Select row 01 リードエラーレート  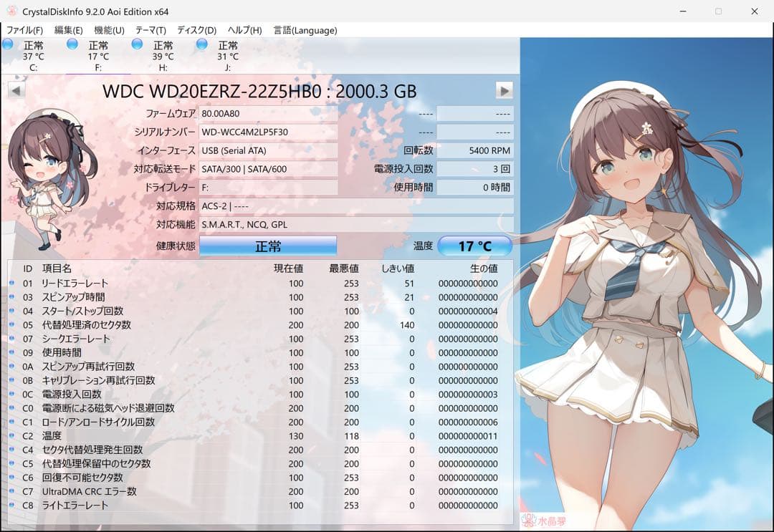click(260, 284)
